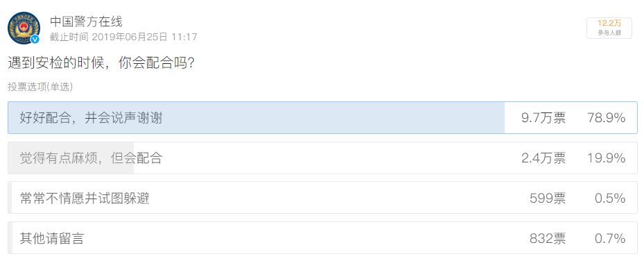Click the 19.9% percentage value
The height and width of the screenshot is (270, 644).
[606, 158]
